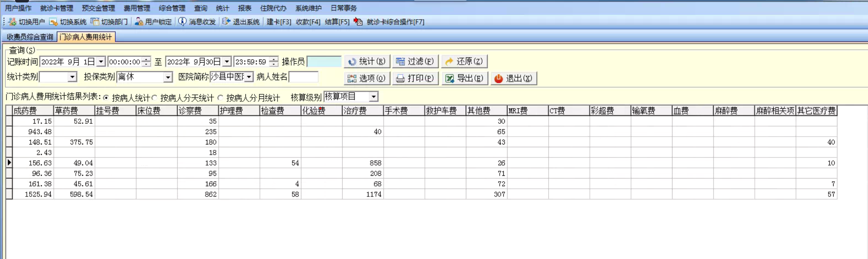Click the 草药费 column header
This screenshot has width=868, height=259.
[74, 111]
